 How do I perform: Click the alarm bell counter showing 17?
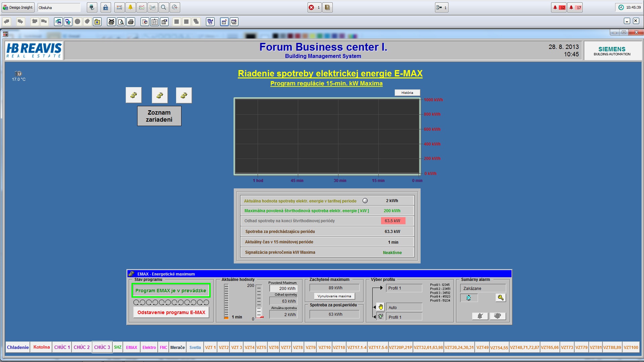coord(575,7)
